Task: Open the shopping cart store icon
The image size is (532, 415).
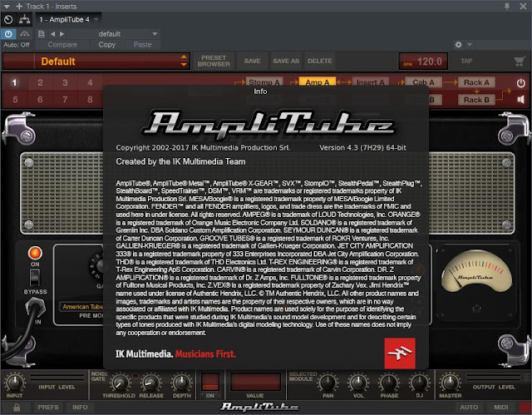Action: tap(519, 61)
